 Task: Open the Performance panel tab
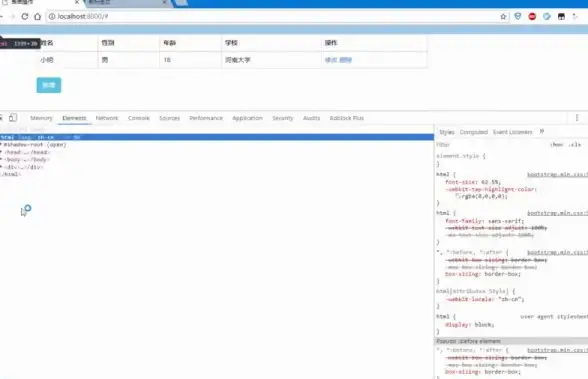pos(206,118)
